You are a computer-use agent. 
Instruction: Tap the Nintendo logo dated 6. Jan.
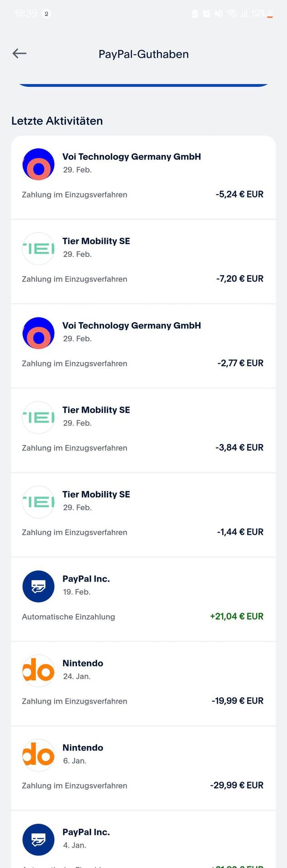pyautogui.click(x=38, y=755)
